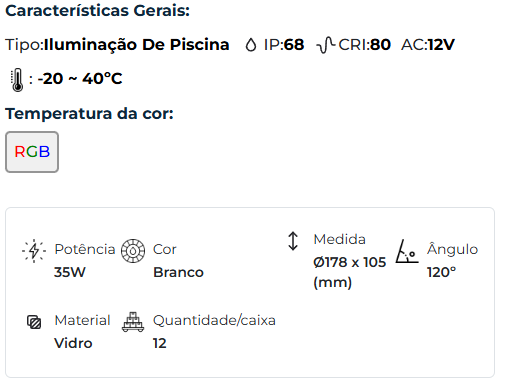This screenshot has height=386, width=507.
Task: Click the water drop IP rating icon
Action: click(251, 45)
